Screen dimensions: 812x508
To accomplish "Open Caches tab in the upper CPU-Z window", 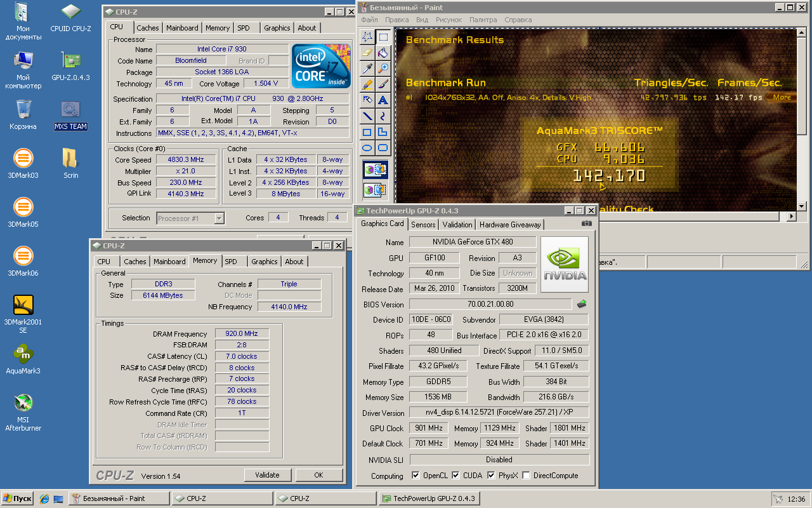I will point(148,28).
